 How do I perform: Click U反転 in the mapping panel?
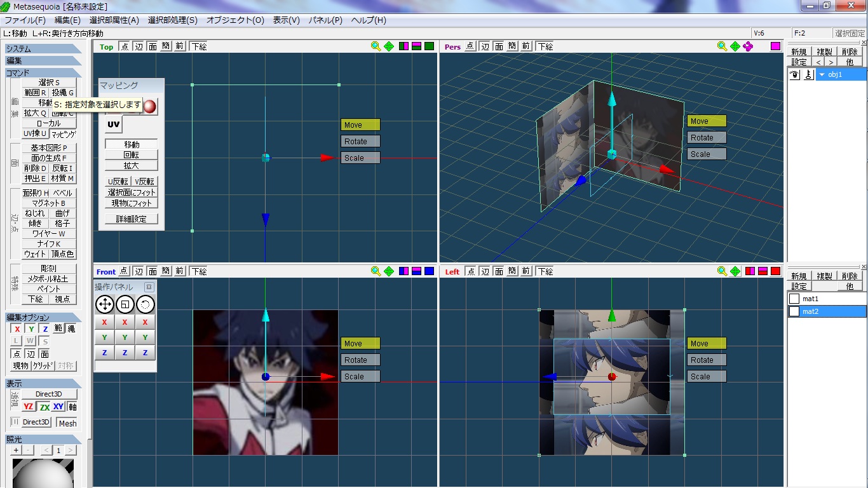click(x=118, y=182)
